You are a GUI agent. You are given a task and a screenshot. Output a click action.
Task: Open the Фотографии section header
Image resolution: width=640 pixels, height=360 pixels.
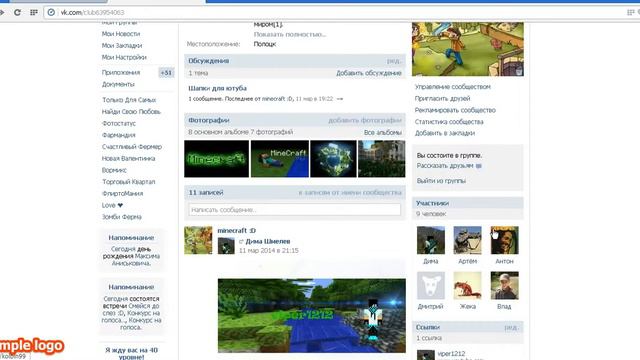[x=209, y=120]
